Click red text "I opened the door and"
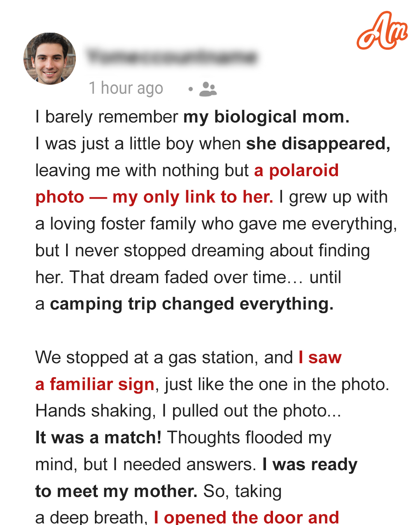This screenshot has height=525, width=420. [247, 517]
